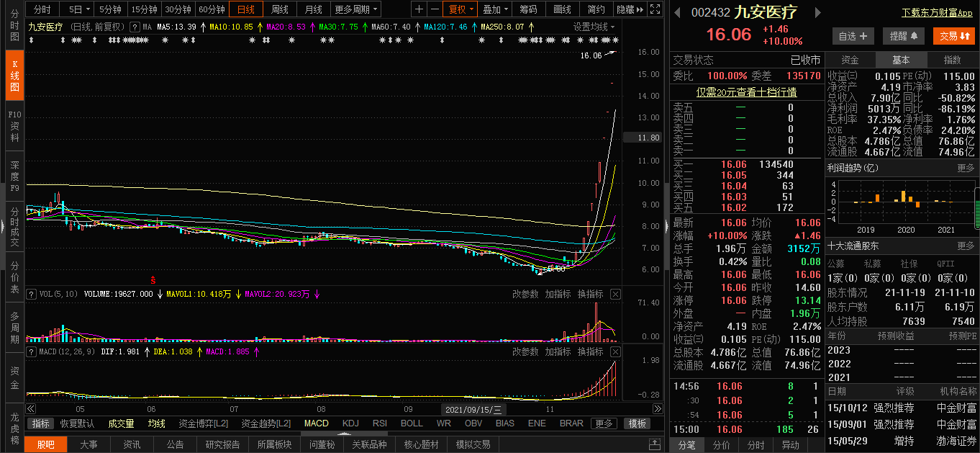Screen dimensions: 980x453
Task: Switch chart to 分时 intraday view
Action: (42, 9)
